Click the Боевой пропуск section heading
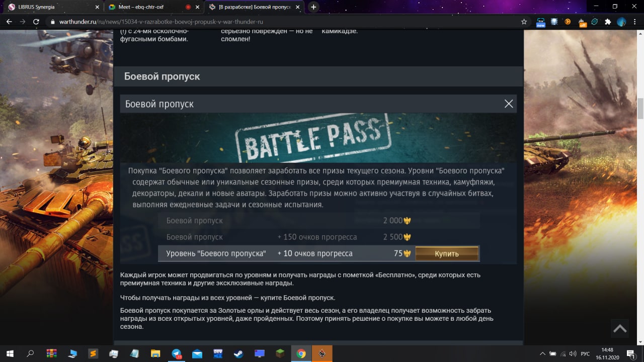 pyautogui.click(x=162, y=76)
